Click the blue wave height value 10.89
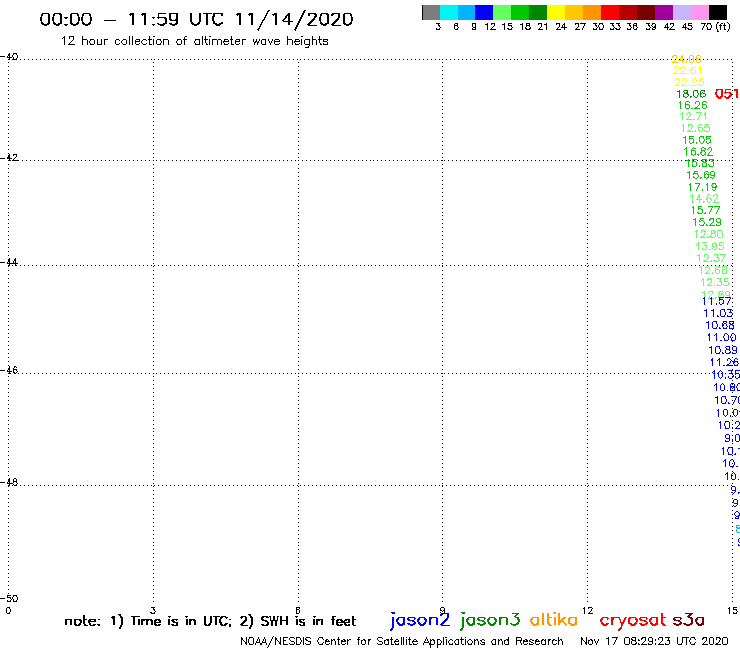740x650 pixels. point(723,350)
